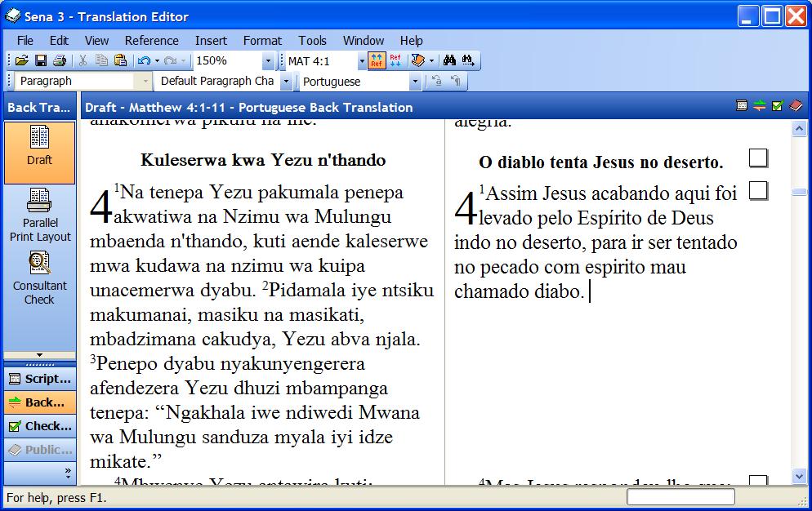
Task: Open the Undo history dropdown arrow
Action: (x=157, y=61)
